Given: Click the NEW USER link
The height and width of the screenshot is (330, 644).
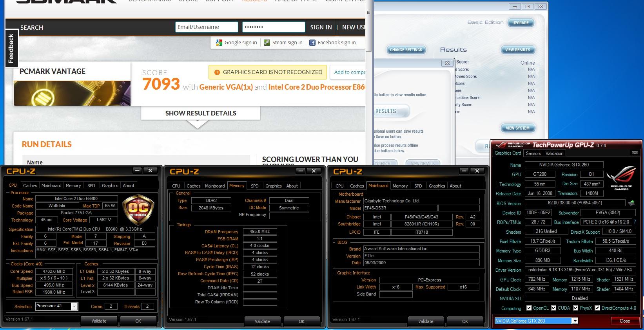Looking at the screenshot, I should [354, 27].
